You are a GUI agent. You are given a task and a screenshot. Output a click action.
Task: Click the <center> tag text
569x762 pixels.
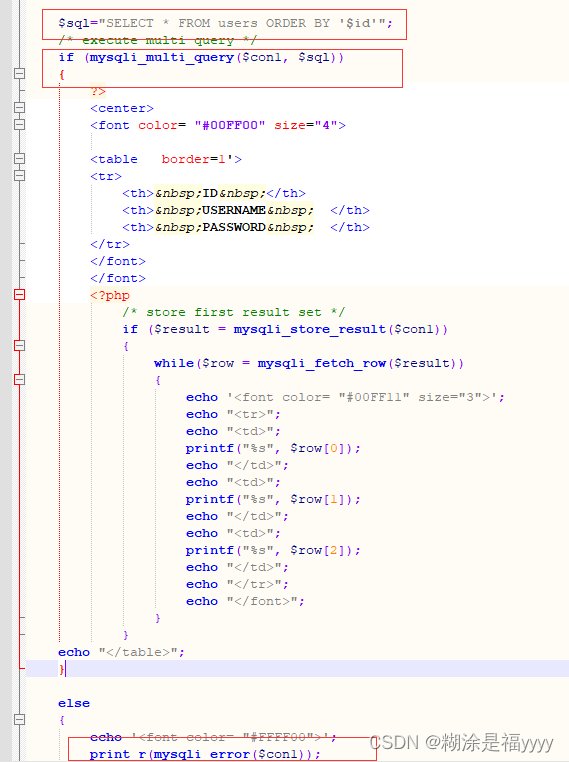coord(122,108)
